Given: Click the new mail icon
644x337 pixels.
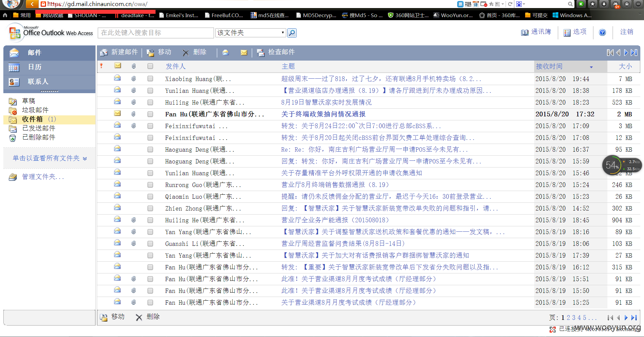Looking at the screenshot, I should pos(104,52).
